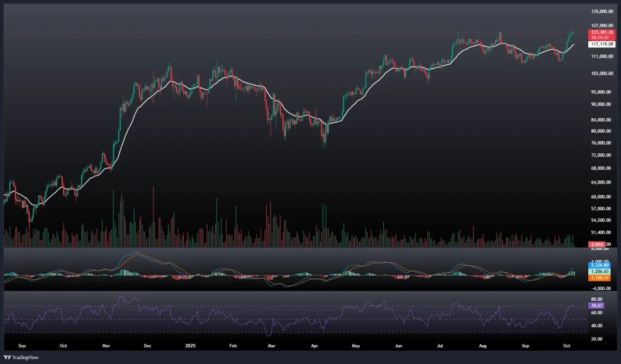Click the Jul marker on time axis
Image resolution: width=621 pixels, height=364 pixels.
[x=439, y=348]
